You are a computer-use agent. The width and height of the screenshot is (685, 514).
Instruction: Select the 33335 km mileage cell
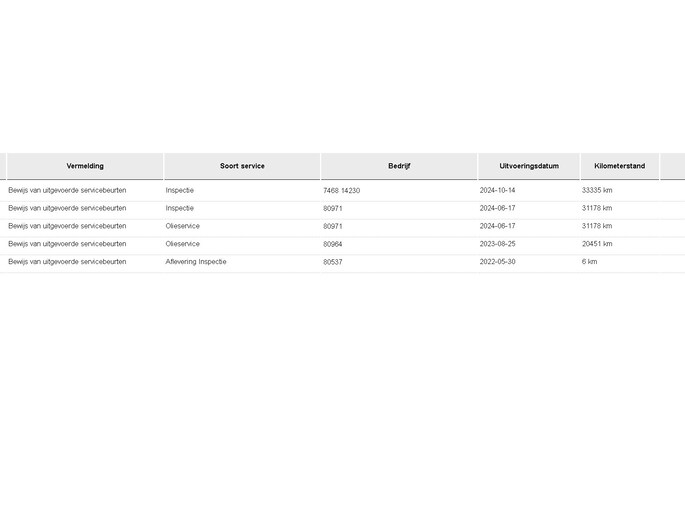point(597,190)
